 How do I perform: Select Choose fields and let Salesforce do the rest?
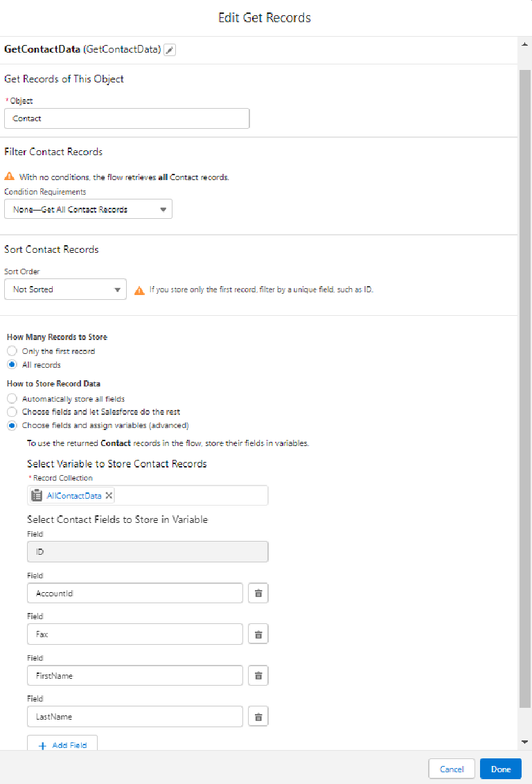(12, 412)
